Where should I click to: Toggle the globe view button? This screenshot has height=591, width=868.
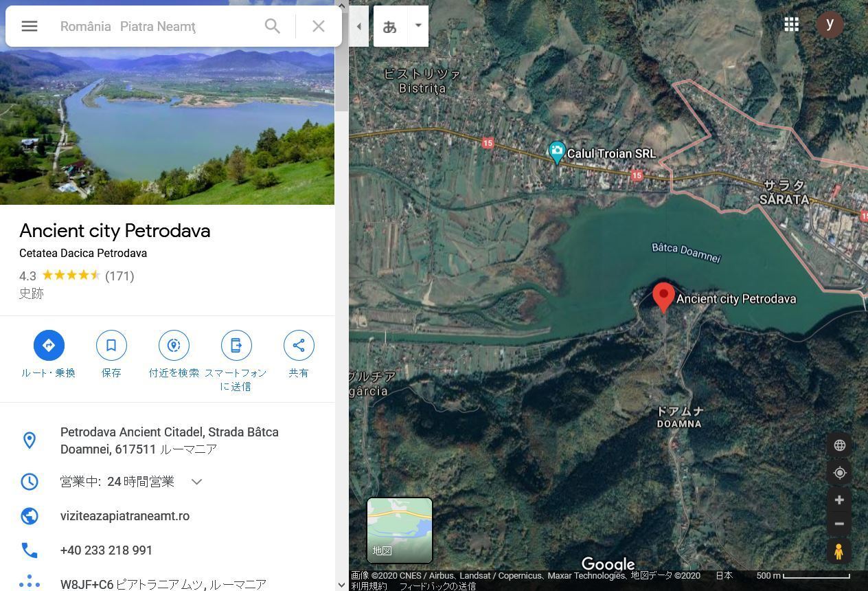(839, 445)
